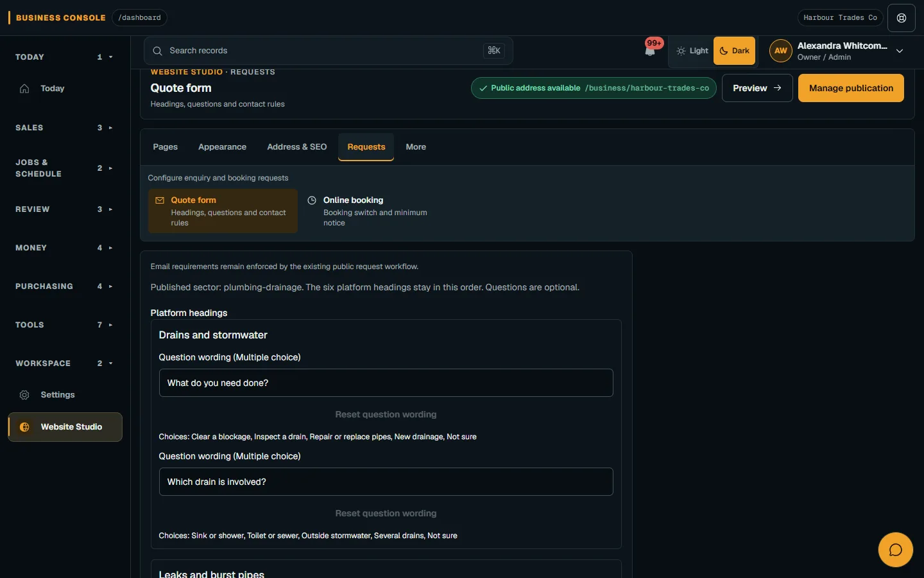Click the ⌘K shortcut badge
Viewport: 924px width, 578px height.
pyautogui.click(x=494, y=51)
